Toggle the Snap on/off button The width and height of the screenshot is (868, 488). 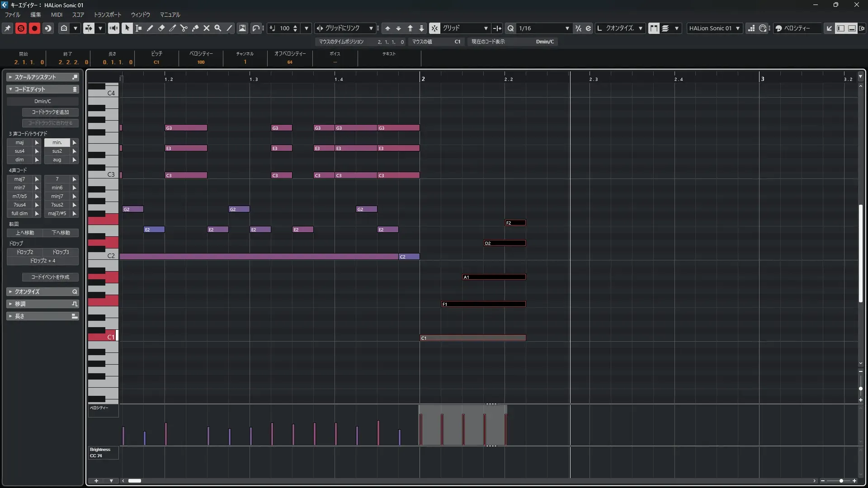[434, 28]
